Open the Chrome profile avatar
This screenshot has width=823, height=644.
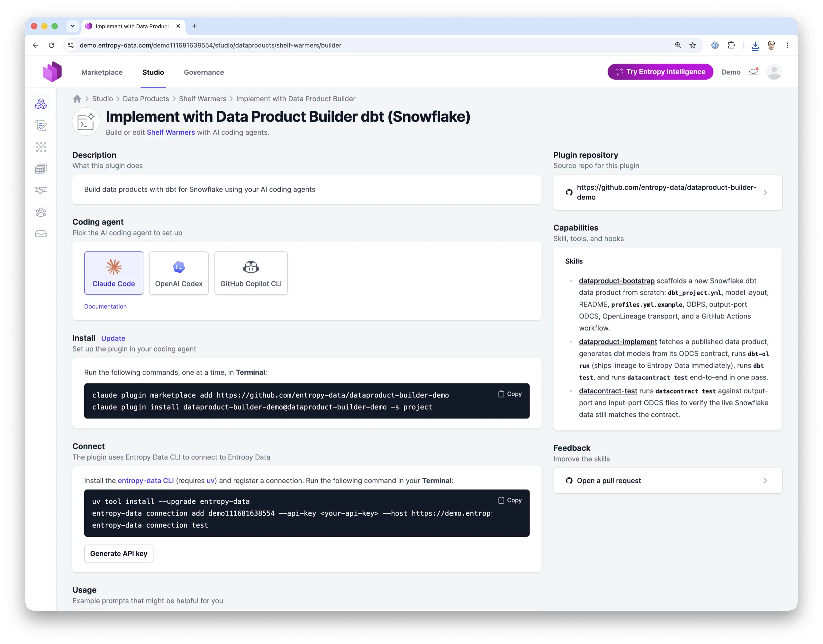click(771, 45)
